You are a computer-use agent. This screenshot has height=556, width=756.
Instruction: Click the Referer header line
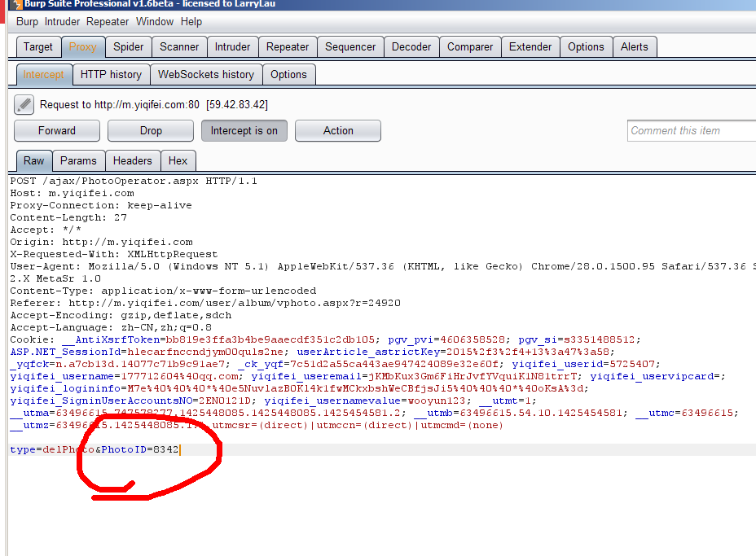tap(205, 303)
